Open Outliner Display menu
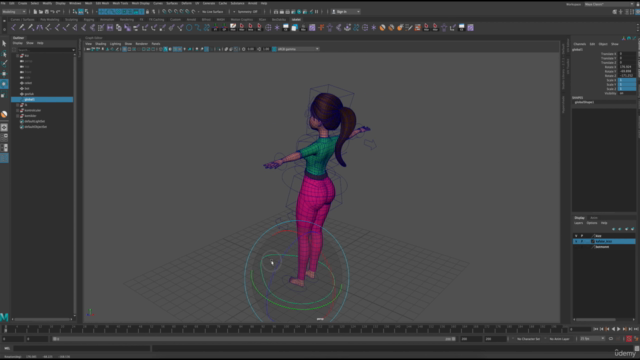640x360 pixels. (18, 43)
